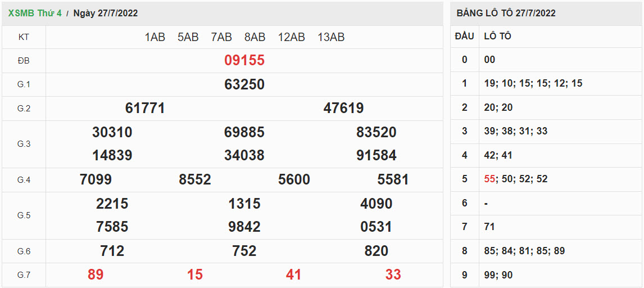Image resolution: width=644 pixels, height=288 pixels.
Task: Select the red seventh prize number 33
Action: coord(393,274)
